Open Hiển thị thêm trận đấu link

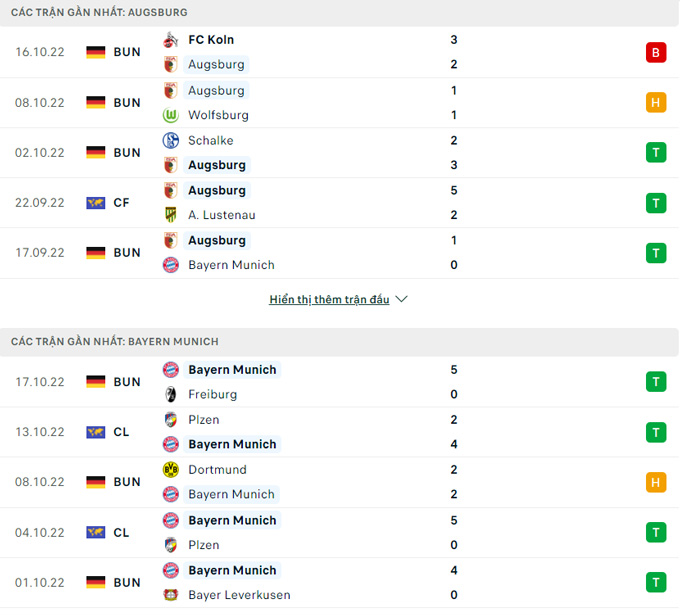329,300
